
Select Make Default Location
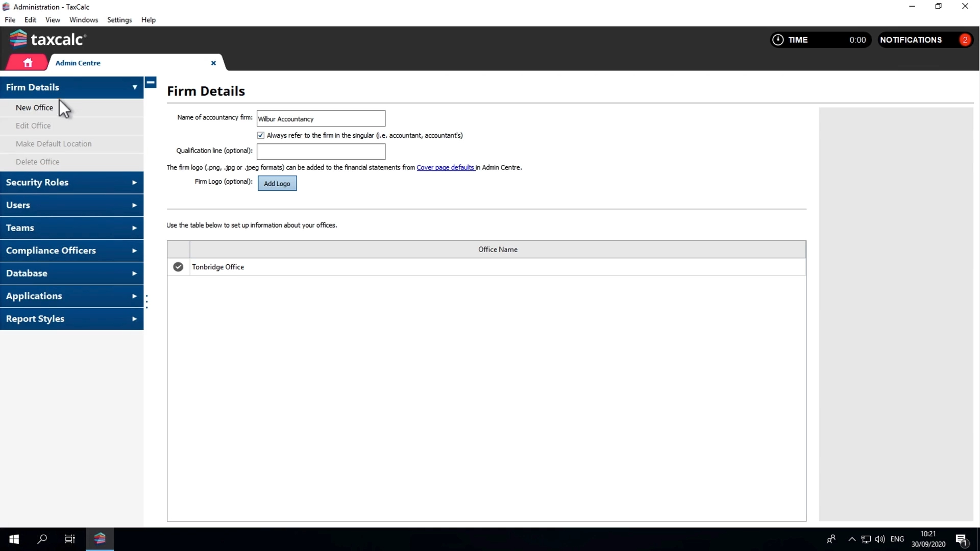71,144
